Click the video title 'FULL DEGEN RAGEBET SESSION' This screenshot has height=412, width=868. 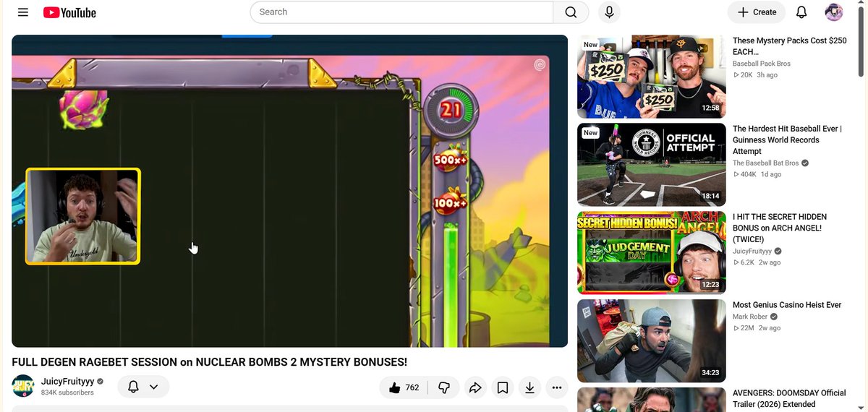[210, 362]
